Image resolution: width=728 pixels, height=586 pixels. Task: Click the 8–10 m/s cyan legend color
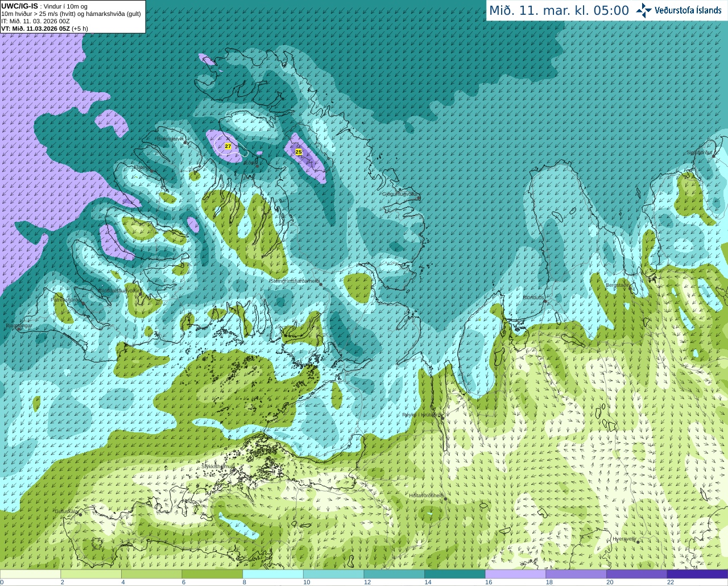click(x=273, y=574)
